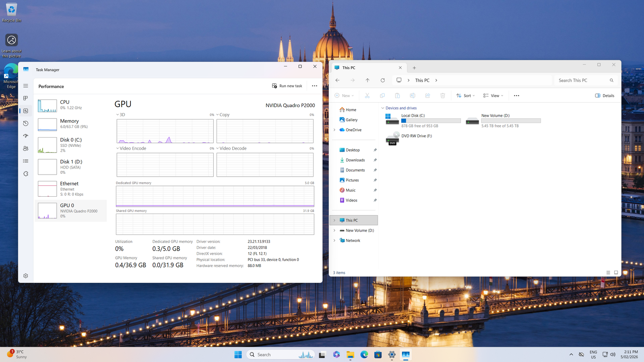
Task: Collapse the Devices and drives group
Action: 383,108
